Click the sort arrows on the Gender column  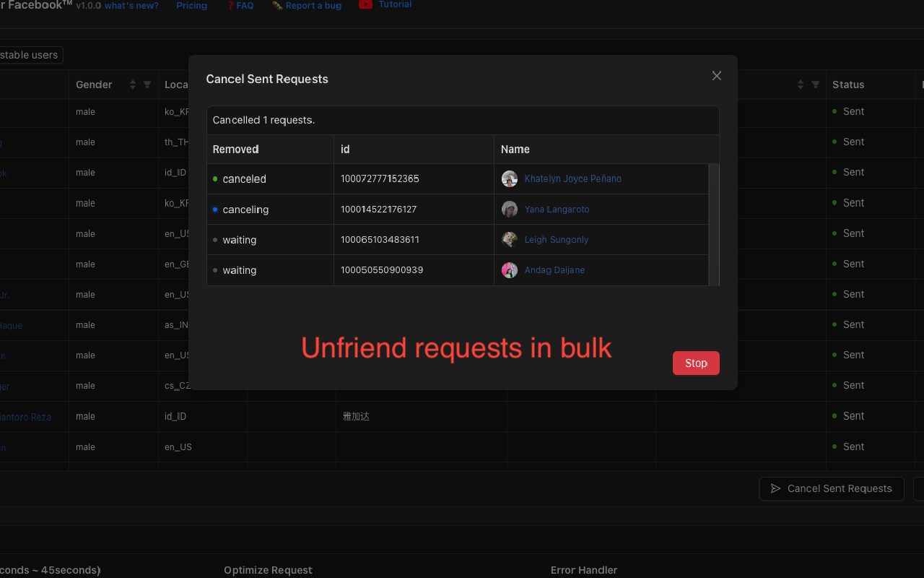pos(133,85)
